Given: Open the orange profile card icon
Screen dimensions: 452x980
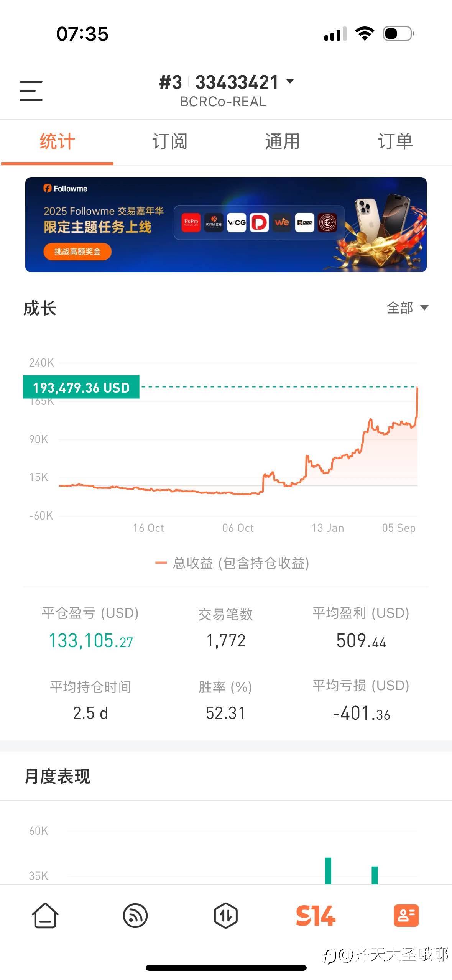Looking at the screenshot, I should click(406, 916).
